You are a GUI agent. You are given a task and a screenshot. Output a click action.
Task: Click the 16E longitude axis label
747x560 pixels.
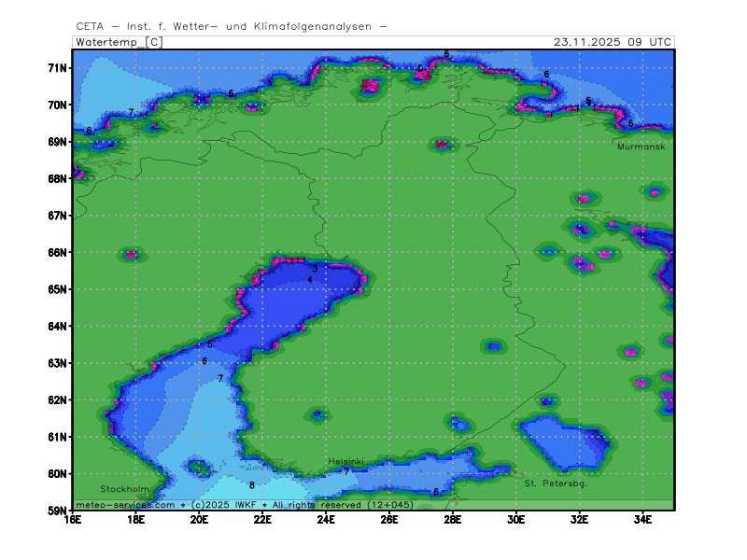pos(73,519)
